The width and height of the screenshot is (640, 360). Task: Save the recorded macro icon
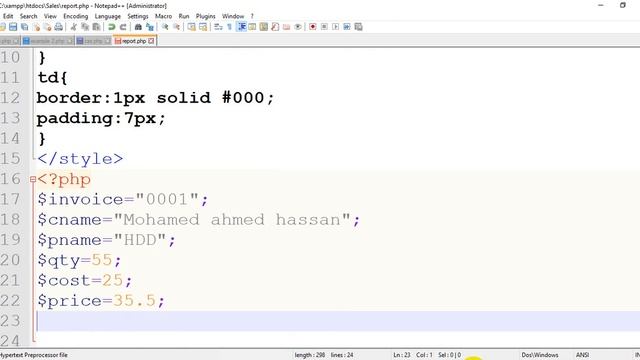coord(358,27)
